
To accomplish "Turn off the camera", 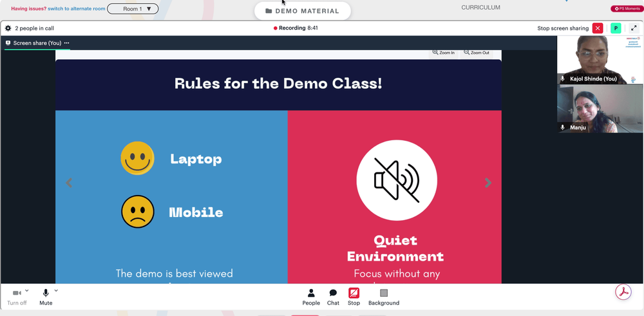I will pyautogui.click(x=17, y=297).
